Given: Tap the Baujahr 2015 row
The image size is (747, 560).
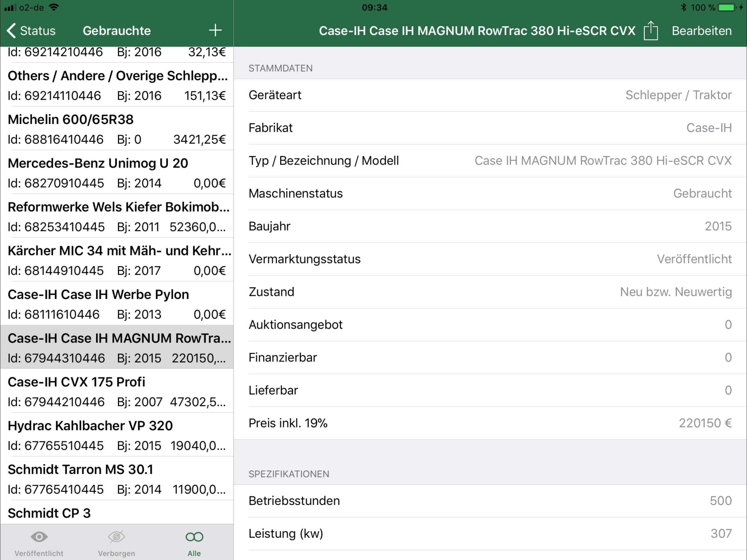Looking at the screenshot, I should tap(490, 226).
